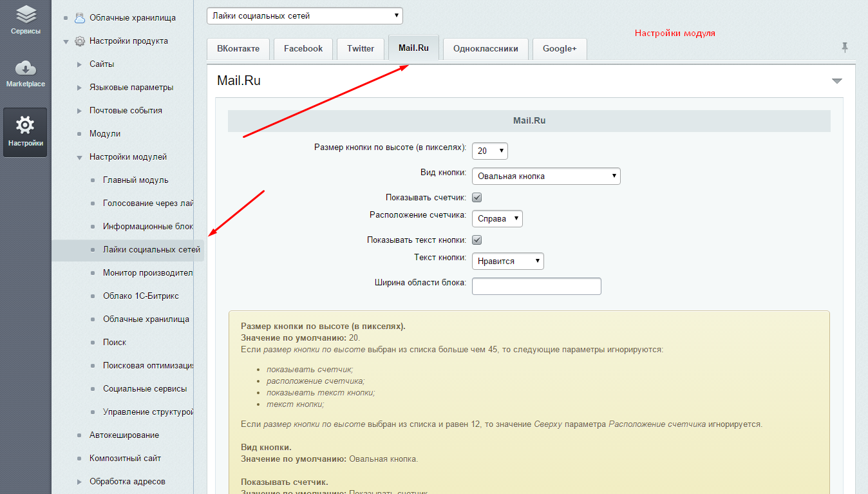Open Облачные хранилища at top of the tree
This screenshot has width=868, height=494.
pyautogui.click(x=133, y=17)
